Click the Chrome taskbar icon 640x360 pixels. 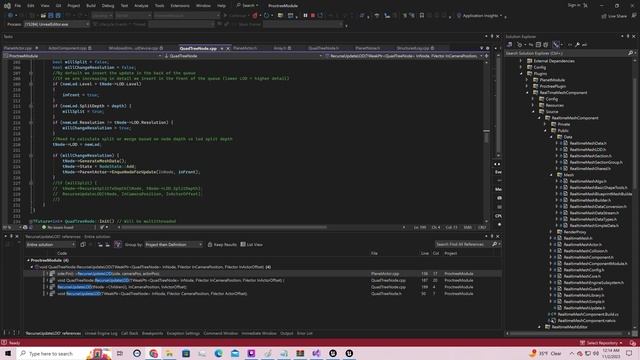(x=153, y=353)
